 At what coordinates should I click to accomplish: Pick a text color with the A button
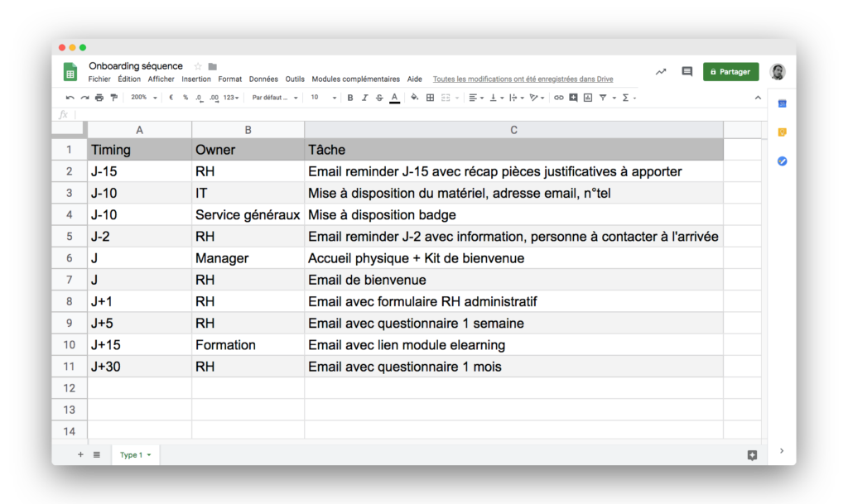395,98
